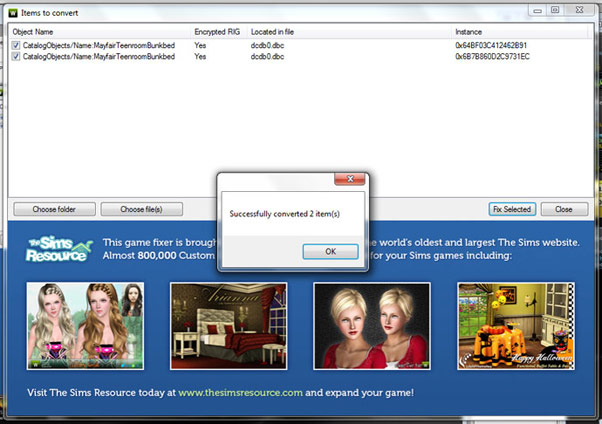Viewport: 602px width, 424px height.
Task: Open the Happy Halloween room thumbnail
Action: (515, 326)
